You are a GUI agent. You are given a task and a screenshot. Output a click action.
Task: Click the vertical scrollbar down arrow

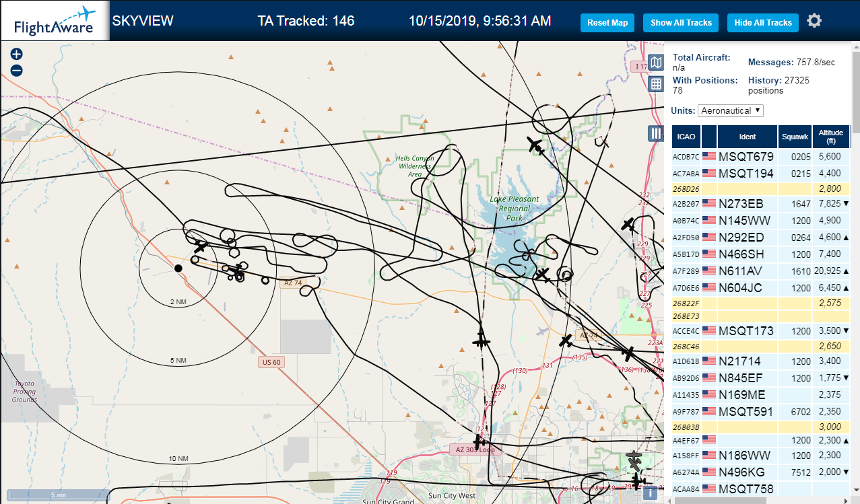click(855, 490)
